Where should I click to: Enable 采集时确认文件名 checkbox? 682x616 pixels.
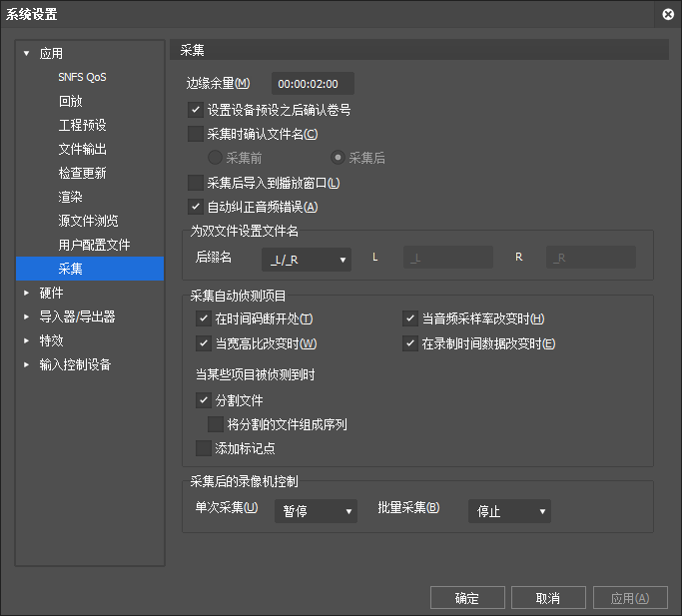pyautogui.click(x=196, y=134)
